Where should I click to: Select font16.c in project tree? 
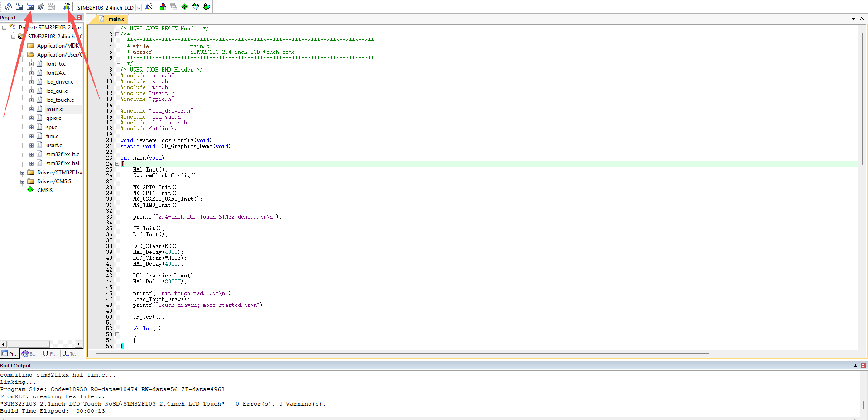pos(56,64)
